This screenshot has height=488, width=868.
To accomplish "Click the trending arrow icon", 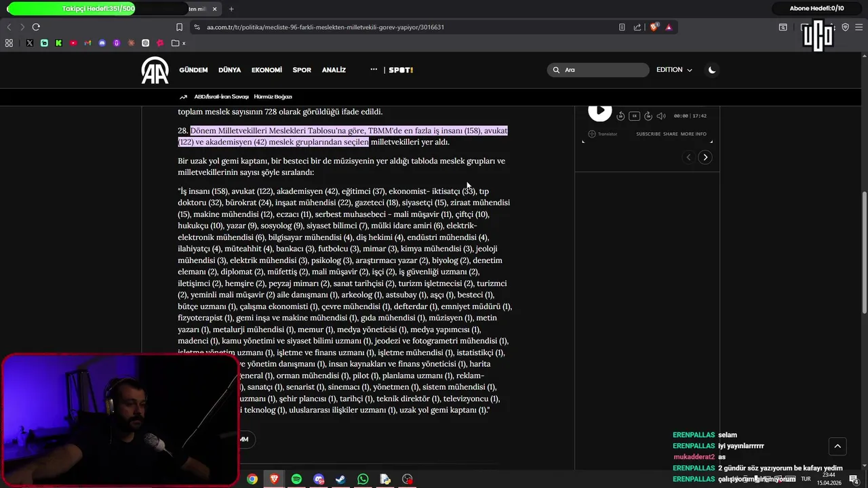I will point(183,97).
